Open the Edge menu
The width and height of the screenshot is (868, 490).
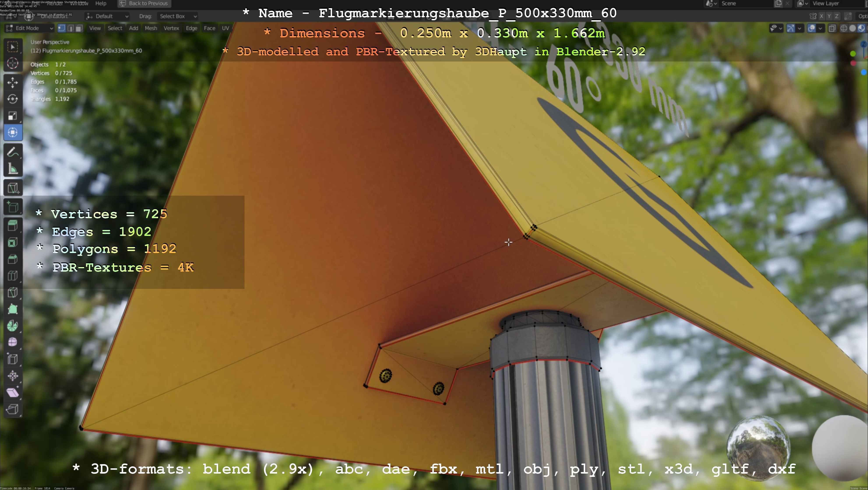point(191,28)
